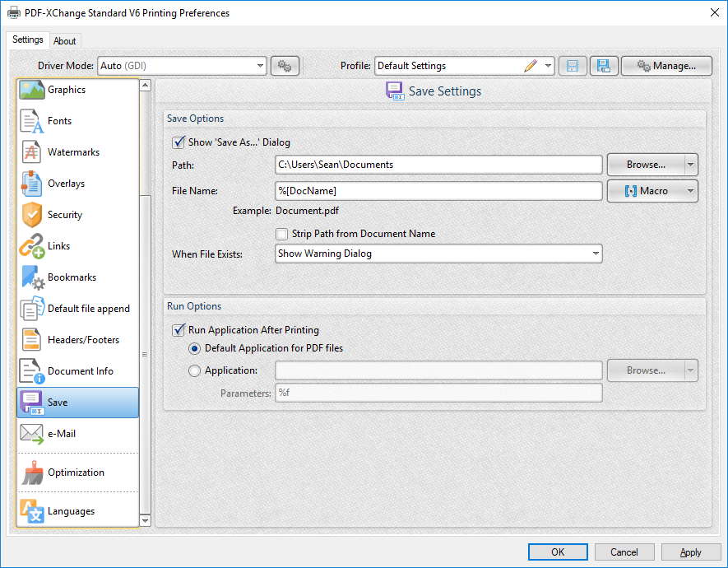Image resolution: width=728 pixels, height=568 pixels.
Task: Click the save profile floppy icon
Action: 573,66
